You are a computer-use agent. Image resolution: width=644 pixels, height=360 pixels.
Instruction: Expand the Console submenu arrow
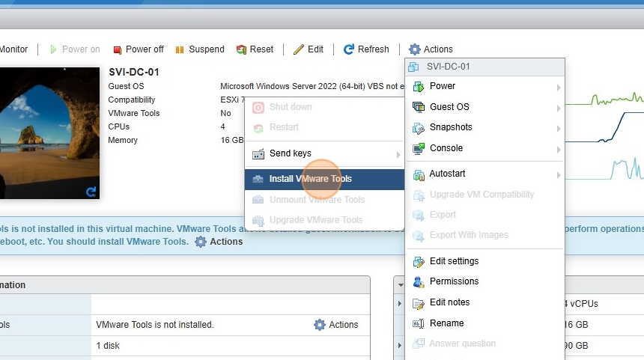pyautogui.click(x=559, y=150)
